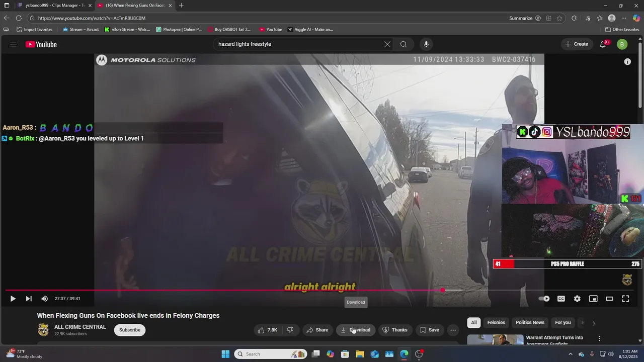Open the YouTube guide hamburger menu
The width and height of the screenshot is (644, 362).
coord(13,44)
